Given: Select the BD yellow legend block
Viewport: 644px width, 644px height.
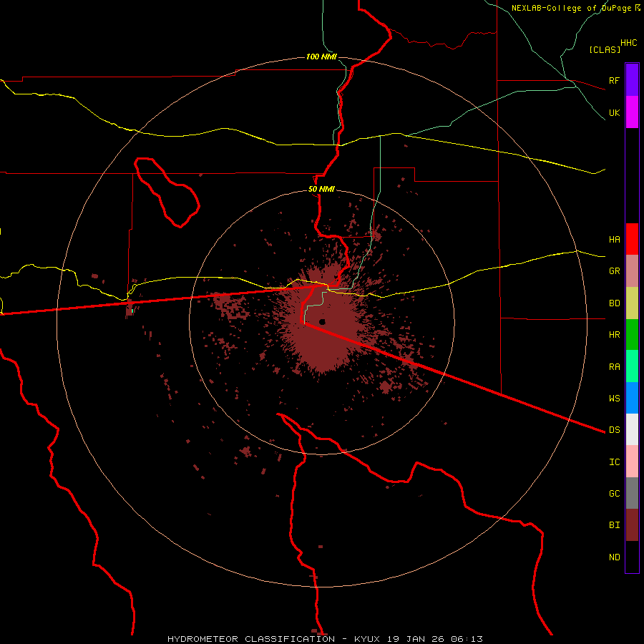Looking at the screenshot, I should [632, 303].
